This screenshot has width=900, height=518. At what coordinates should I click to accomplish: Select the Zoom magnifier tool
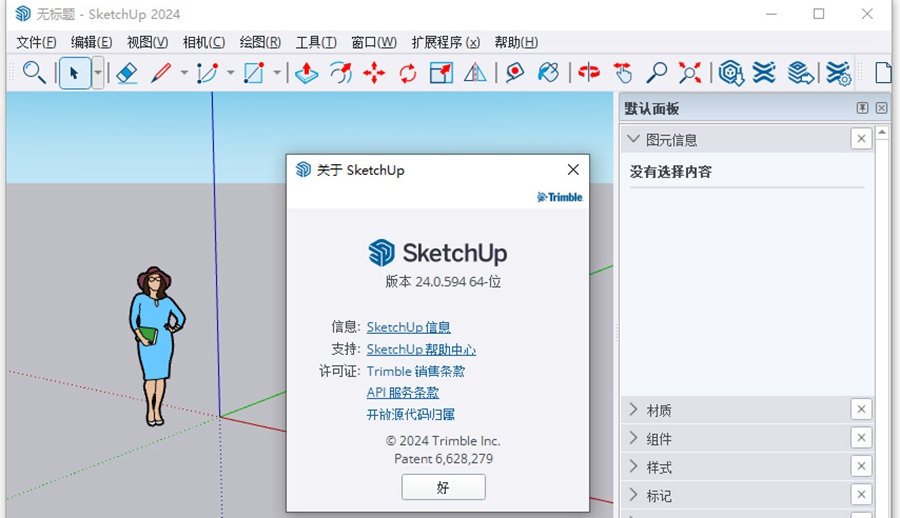point(656,73)
